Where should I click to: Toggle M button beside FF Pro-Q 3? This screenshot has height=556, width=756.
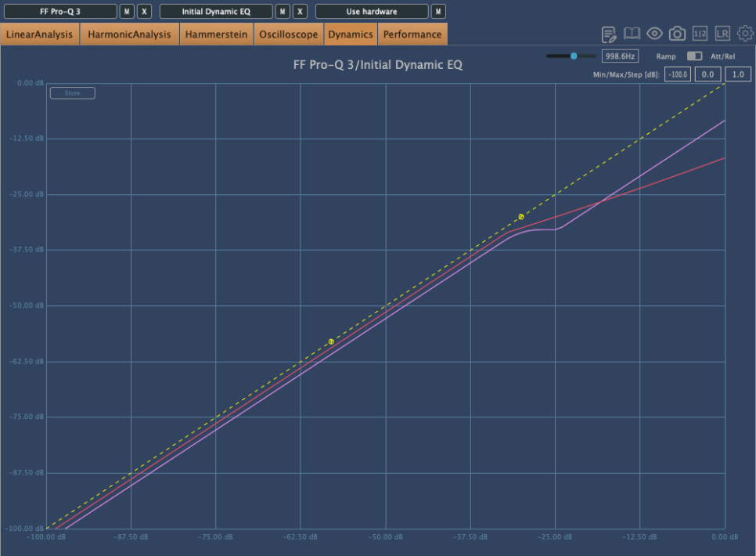tap(127, 12)
